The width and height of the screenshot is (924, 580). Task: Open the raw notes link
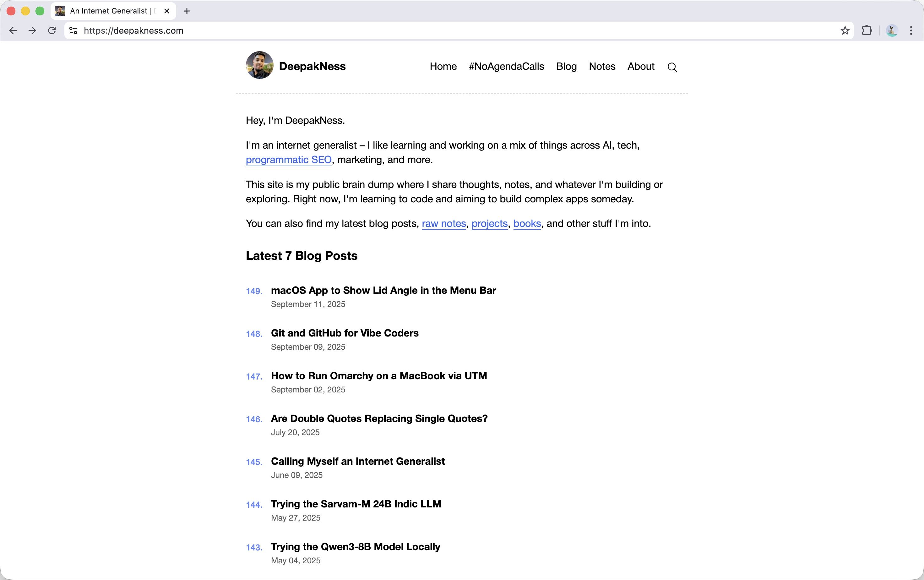click(x=443, y=223)
